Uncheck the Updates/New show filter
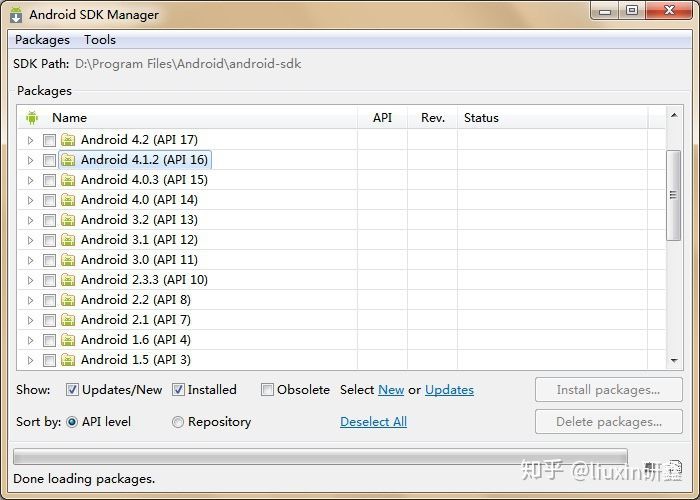 point(72,390)
